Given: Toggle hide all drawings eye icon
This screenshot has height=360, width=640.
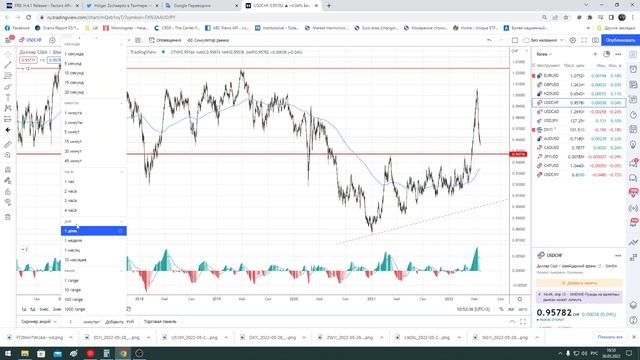Looking at the screenshot, I should click(8, 202).
